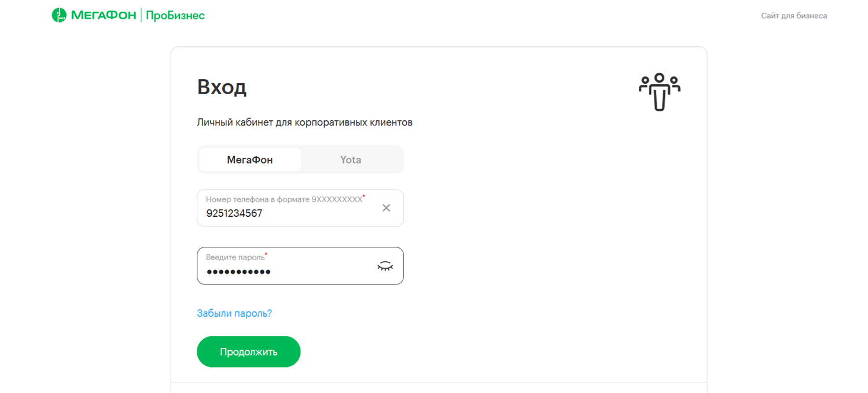Click the Введите пароль floating label
The height and width of the screenshot is (393, 868).
(236, 257)
